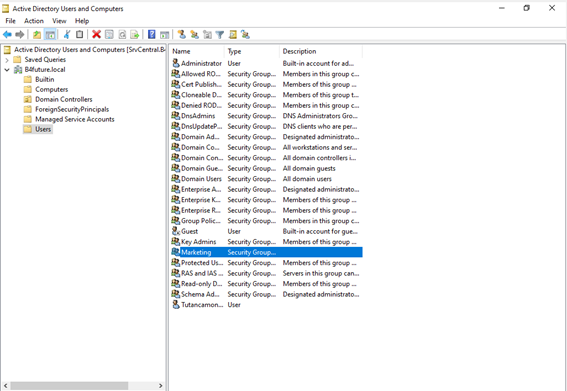Screen dimensions: 567x391
Task: Open Properties via toolbar icon
Action: 109,35
